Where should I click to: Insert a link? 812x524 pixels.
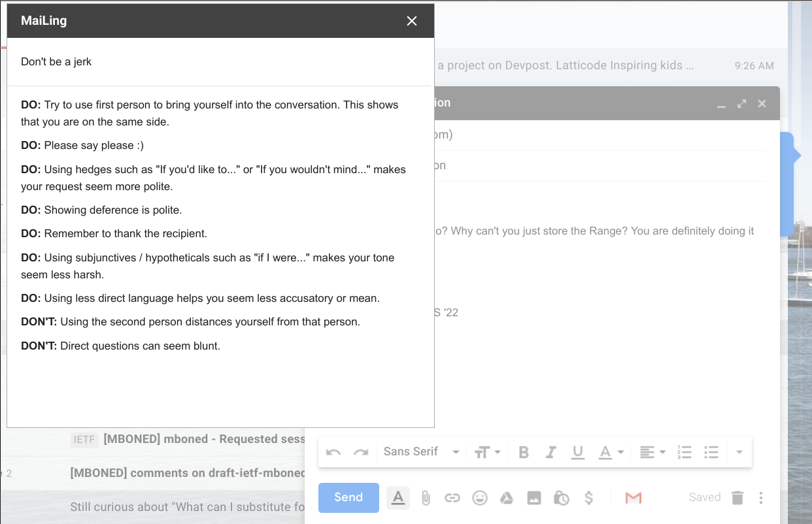pyautogui.click(x=452, y=498)
